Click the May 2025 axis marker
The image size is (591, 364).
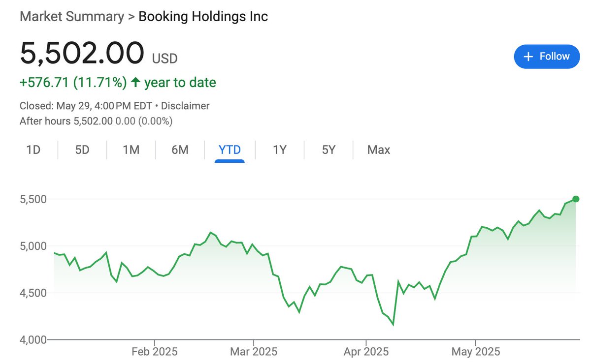point(476,352)
